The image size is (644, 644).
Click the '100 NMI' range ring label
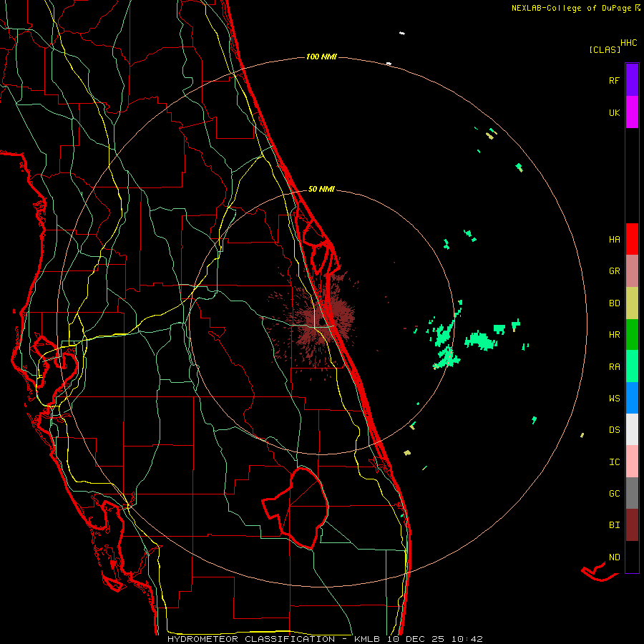tap(321, 57)
